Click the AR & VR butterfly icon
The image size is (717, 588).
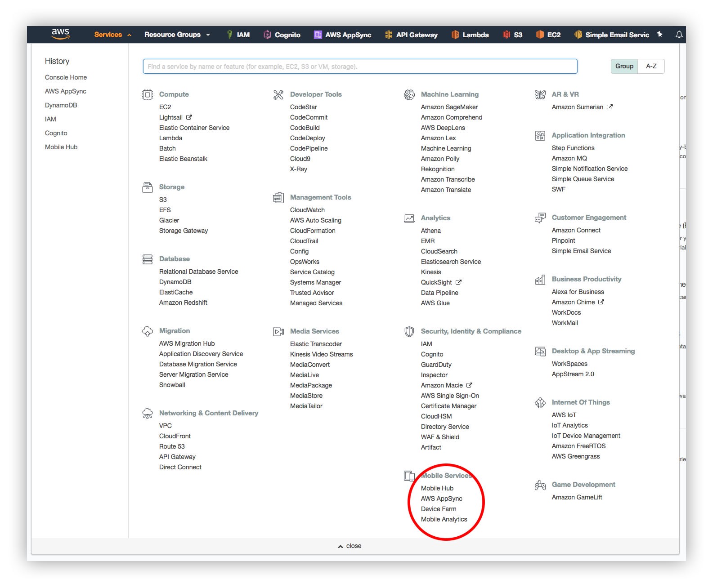[540, 94]
